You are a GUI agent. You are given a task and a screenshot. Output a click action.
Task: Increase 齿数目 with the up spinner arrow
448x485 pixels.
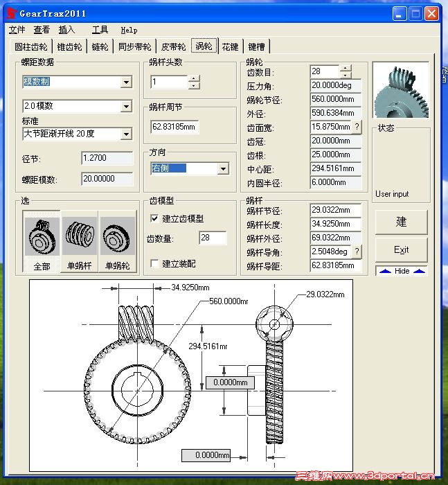346,68
